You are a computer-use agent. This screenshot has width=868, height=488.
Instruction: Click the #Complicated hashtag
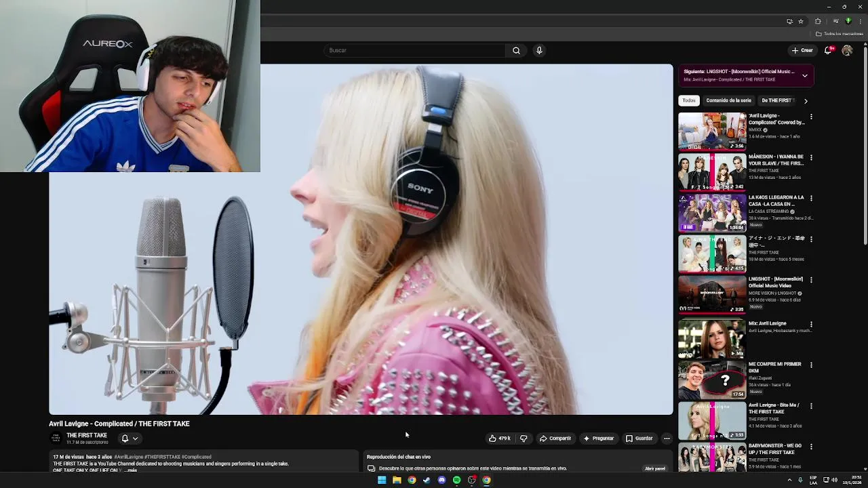pos(197,457)
